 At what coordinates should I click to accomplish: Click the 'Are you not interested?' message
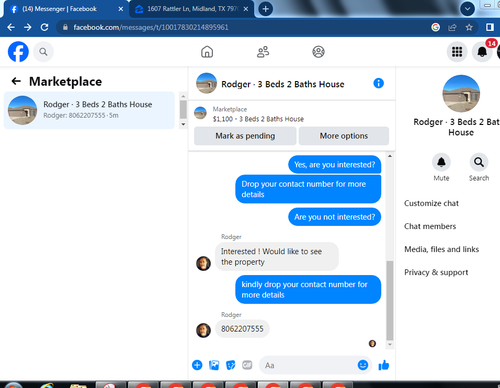click(335, 217)
